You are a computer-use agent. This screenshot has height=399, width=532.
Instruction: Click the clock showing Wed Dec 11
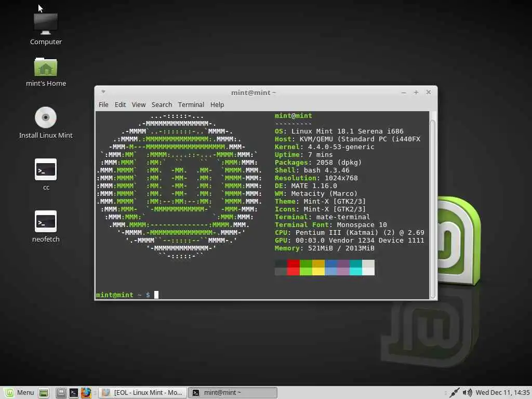pyautogui.click(x=502, y=393)
